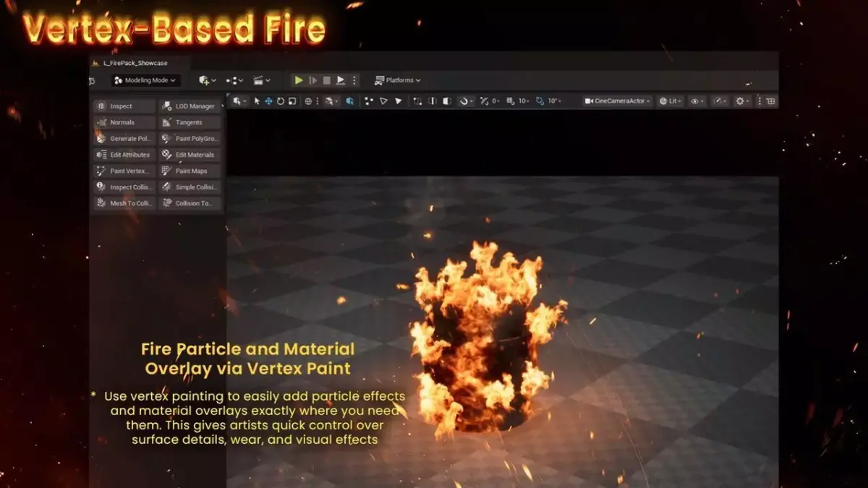Select the triangle outline selection mode icon

[x=383, y=101]
